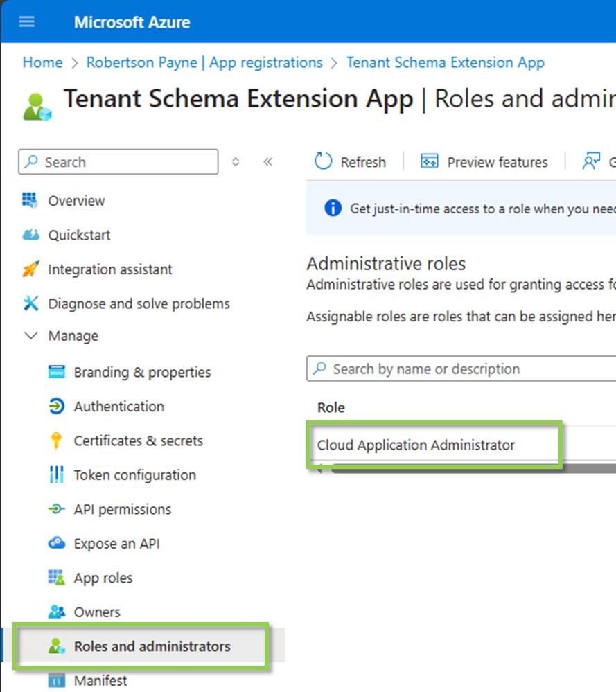
Task: Open Certificates & secrets
Action: [138, 441]
